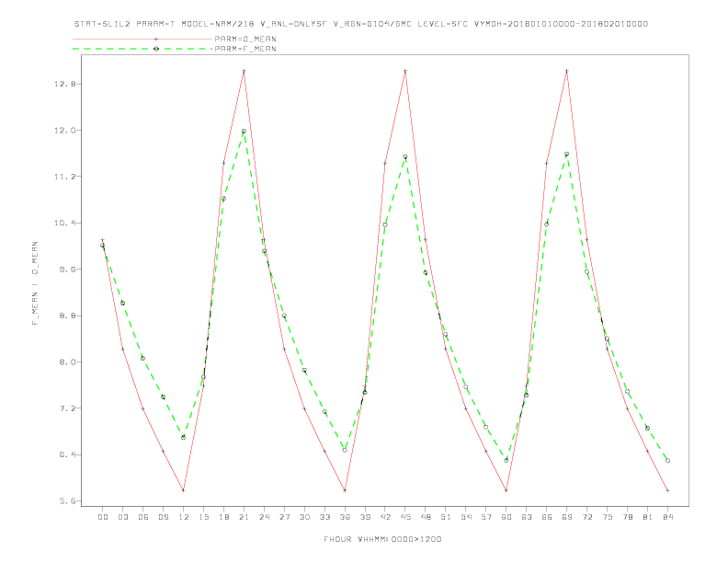The width and height of the screenshot is (728, 563).
Task: Select the green F_MEAN circle marker at hour 45
Action: [405, 156]
